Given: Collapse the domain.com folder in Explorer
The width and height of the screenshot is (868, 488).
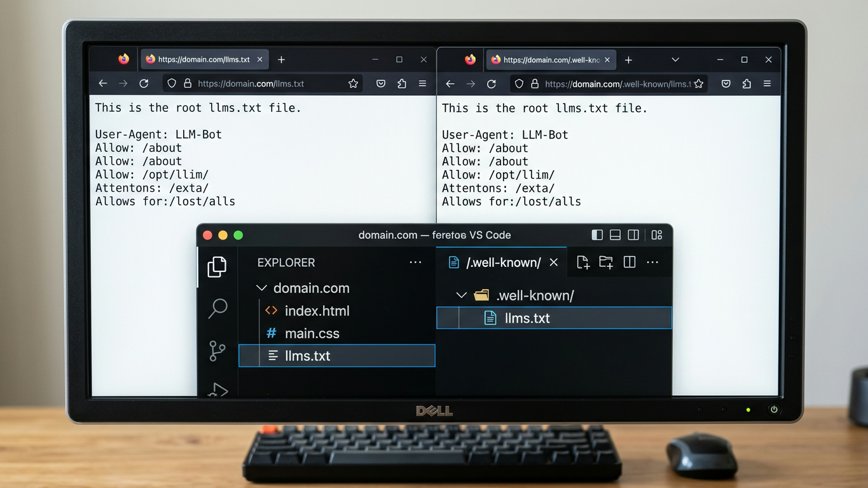Looking at the screenshot, I should (x=261, y=288).
